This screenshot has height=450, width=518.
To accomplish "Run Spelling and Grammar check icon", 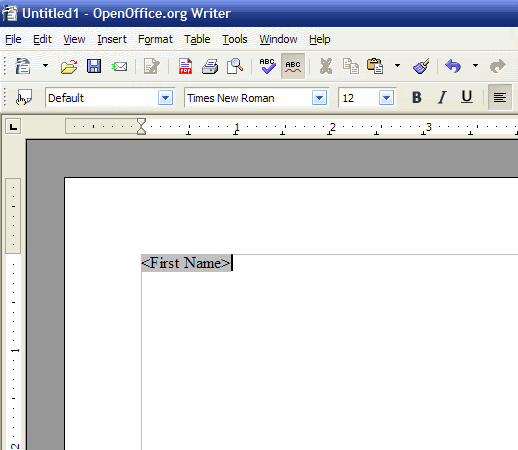I will click(x=267, y=66).
